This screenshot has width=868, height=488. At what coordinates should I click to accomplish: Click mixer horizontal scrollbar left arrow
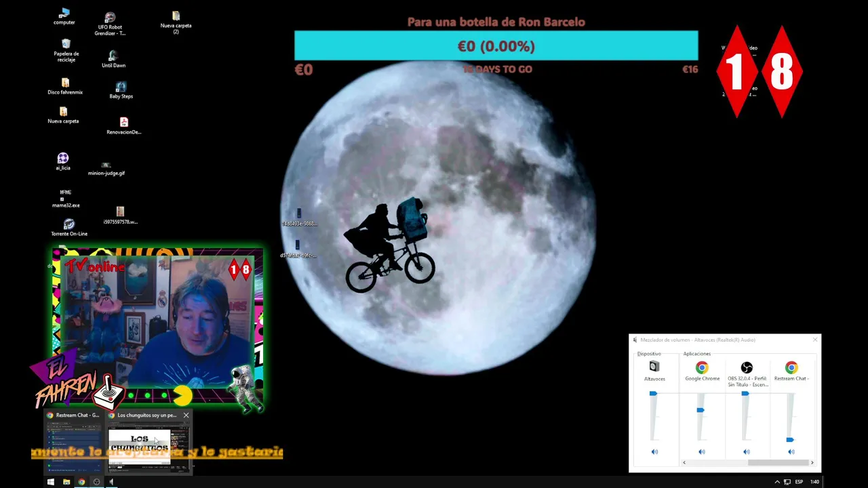click(684, 462)
